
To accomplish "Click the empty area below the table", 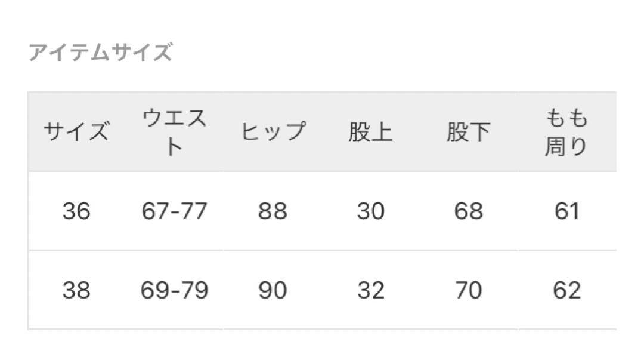I will pyautogui.click(x=322, y=346).
